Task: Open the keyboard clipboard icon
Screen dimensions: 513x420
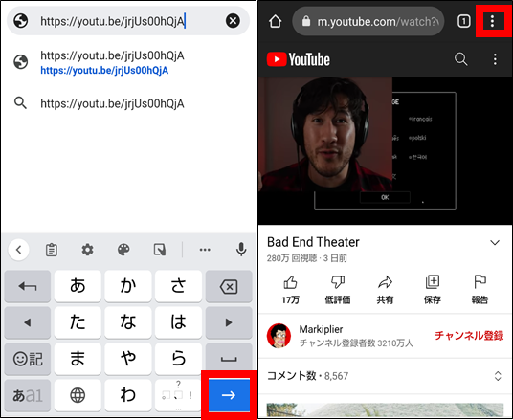Action: 52,250
